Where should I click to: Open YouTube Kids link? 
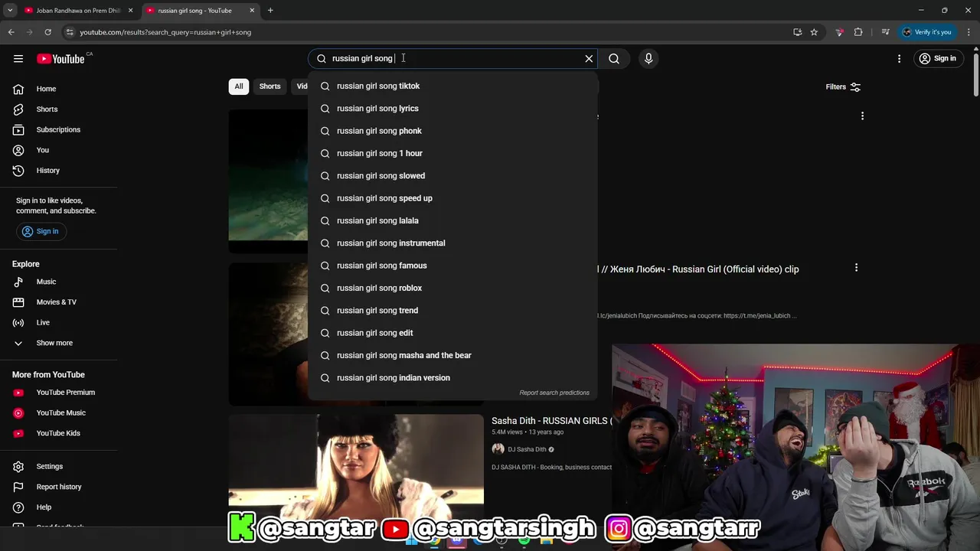pyautogui.click(x=59, y=433)
